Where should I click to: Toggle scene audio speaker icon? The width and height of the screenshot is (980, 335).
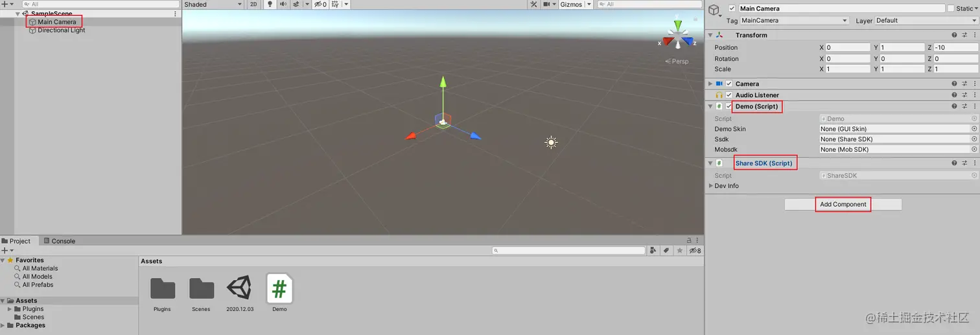click(x=284, y=5)
